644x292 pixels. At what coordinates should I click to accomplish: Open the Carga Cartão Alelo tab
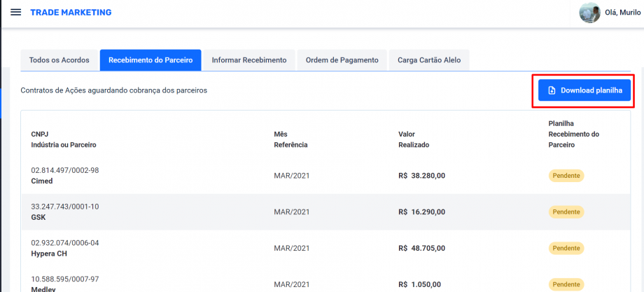(429, 60)
